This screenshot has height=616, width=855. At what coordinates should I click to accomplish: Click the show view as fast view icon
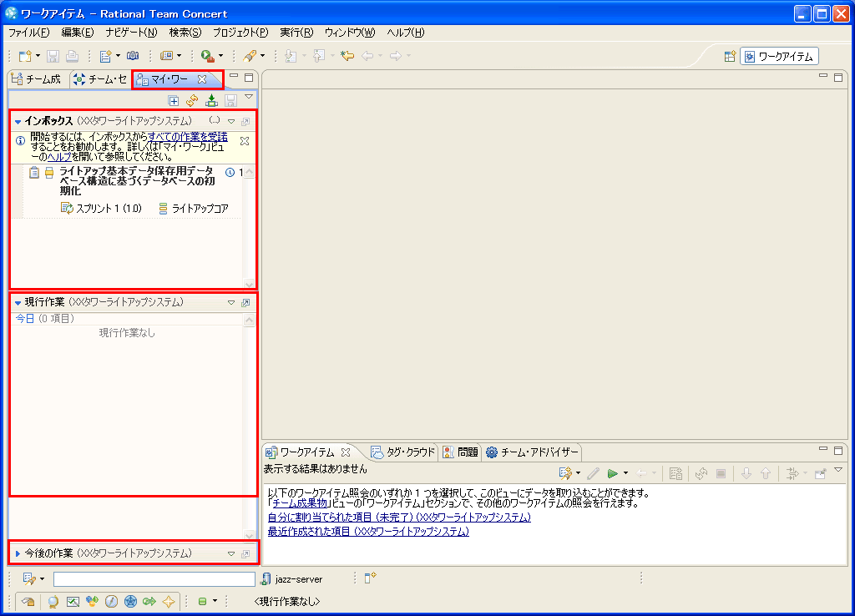pyautogui.click(x=28, y=601)
